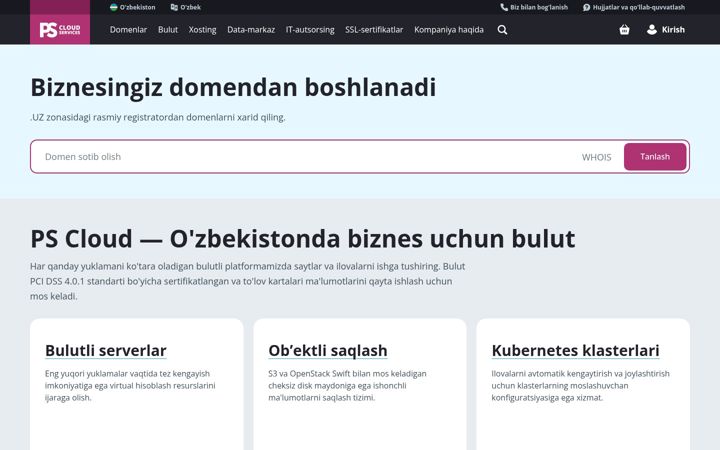Open the Xosting menu
The width and height of the screenshot is (720, 450).
(202, 30)
